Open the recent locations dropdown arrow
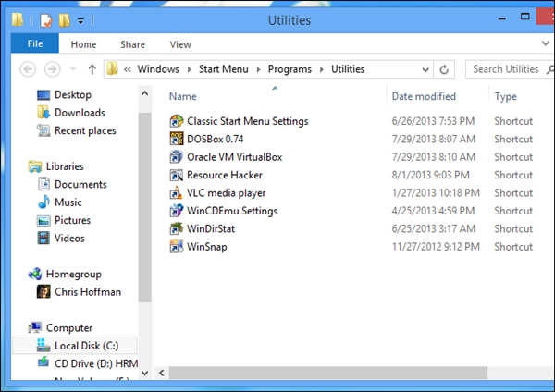 click(73, 69)
